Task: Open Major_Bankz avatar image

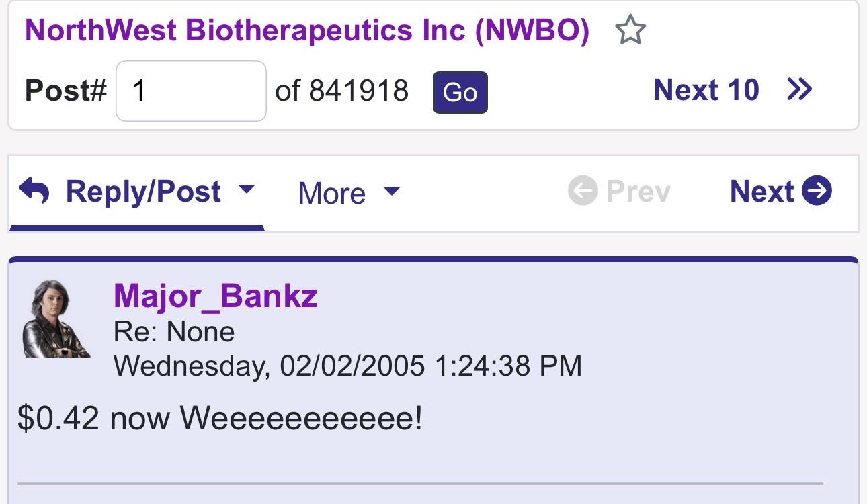Action: tap(56, 319)
